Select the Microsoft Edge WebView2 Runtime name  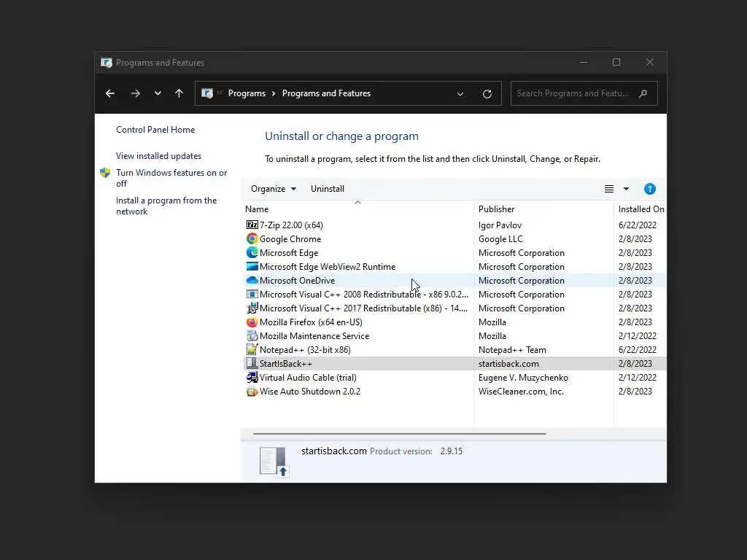coord(328,267)
